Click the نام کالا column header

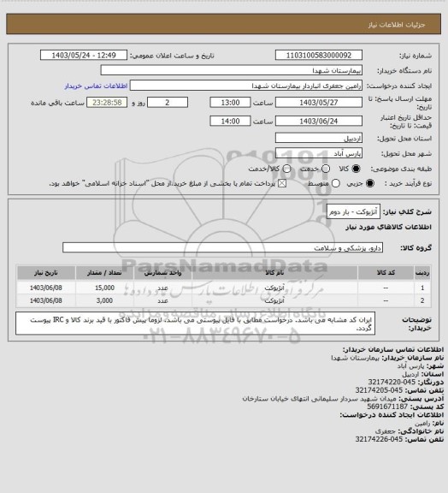(x=274, y=272)
